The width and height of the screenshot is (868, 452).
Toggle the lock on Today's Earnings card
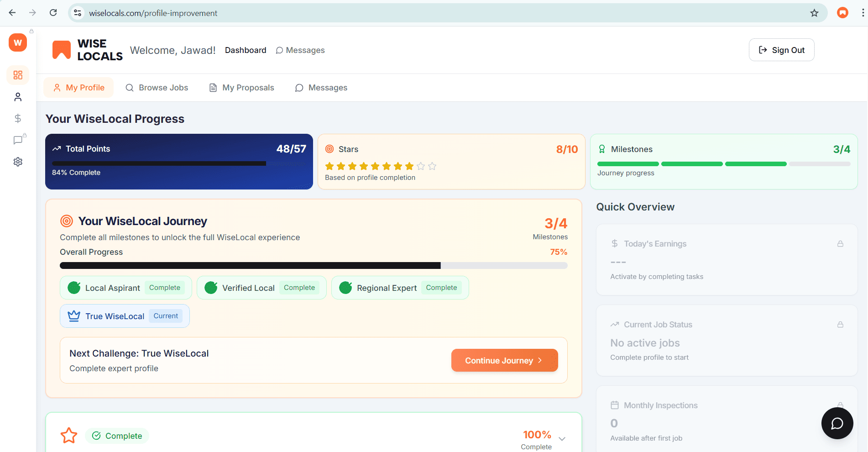840,244
